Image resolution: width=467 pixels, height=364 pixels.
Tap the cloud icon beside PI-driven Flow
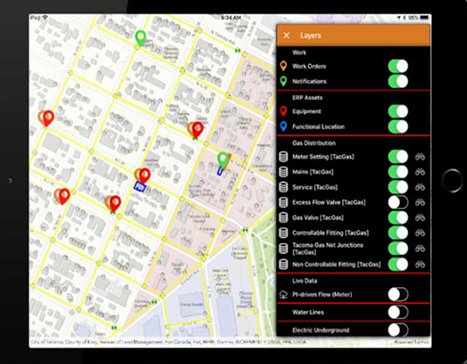click(x=283, y=294)
